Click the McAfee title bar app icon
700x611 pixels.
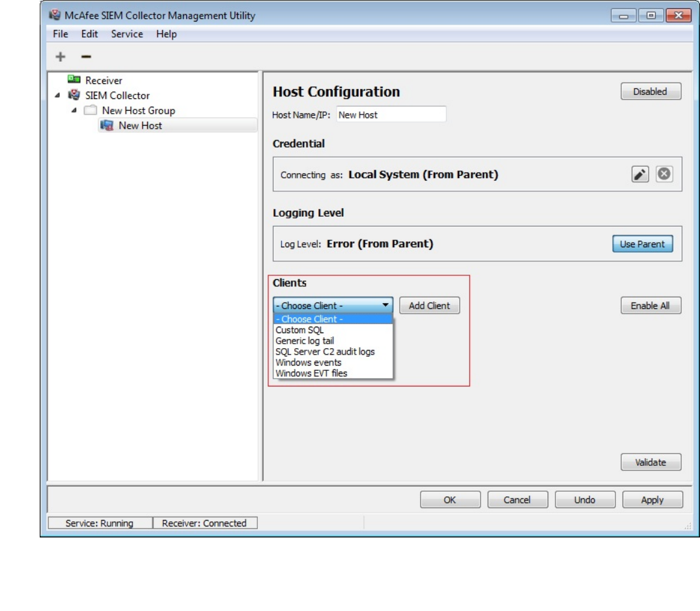click(55, 15)
